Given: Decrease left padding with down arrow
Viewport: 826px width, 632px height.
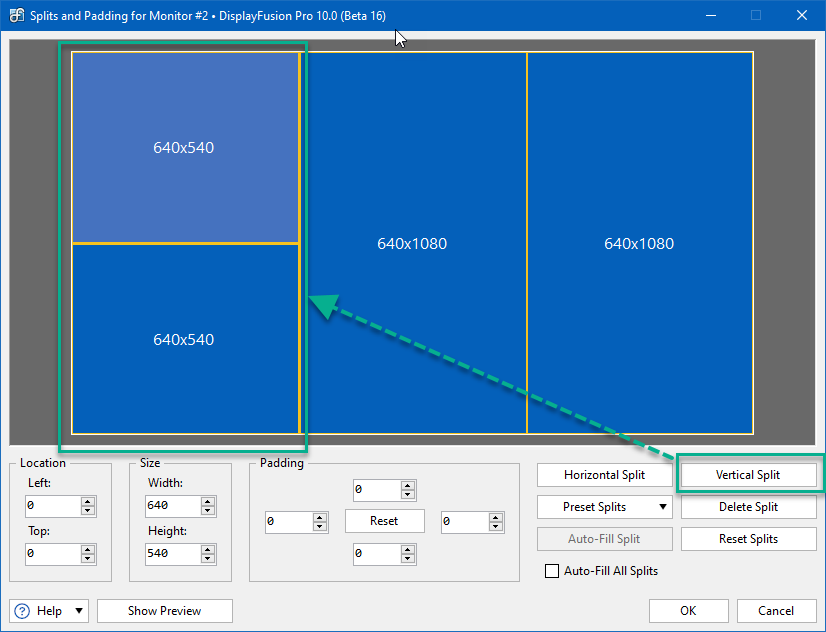Looking at the screenshot, I should click(x=320, y=527).
